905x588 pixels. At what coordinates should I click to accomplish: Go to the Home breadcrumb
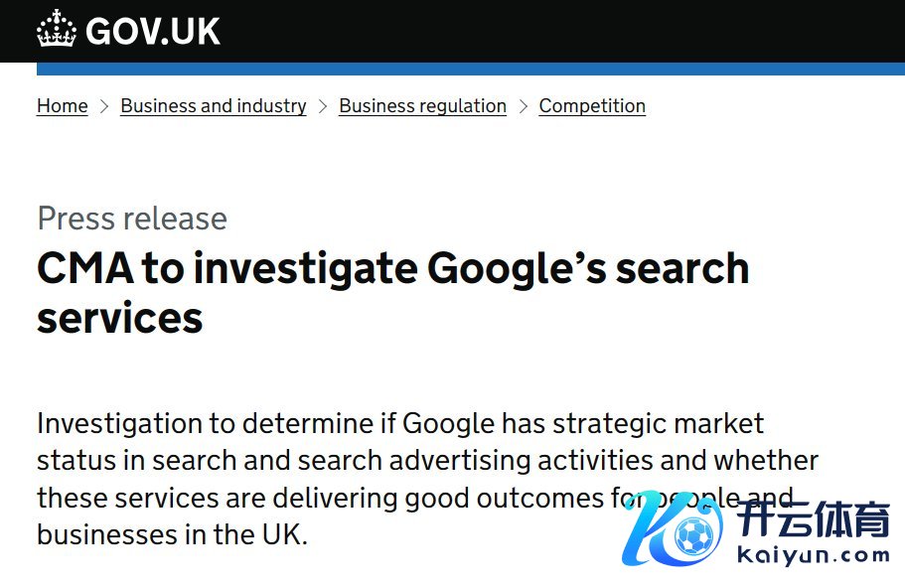(62, 106)
